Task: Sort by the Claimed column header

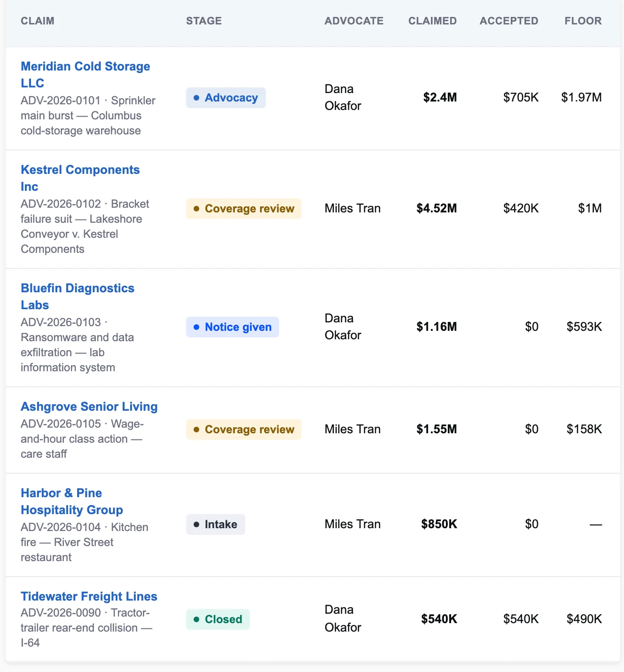Action: point(433,21)
